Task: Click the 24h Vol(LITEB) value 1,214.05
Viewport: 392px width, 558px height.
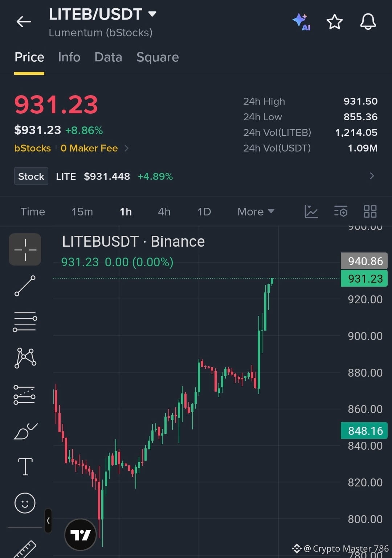Action: pyautogui.click(x=356, y=133)
